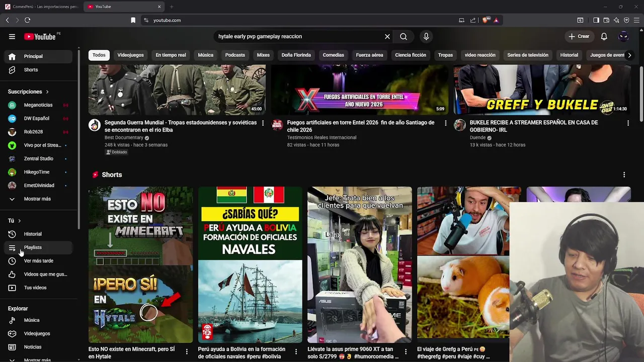Reload the page in the browser
The width and height of the screenshot is (644, 362).
click(x=27, y=20)
